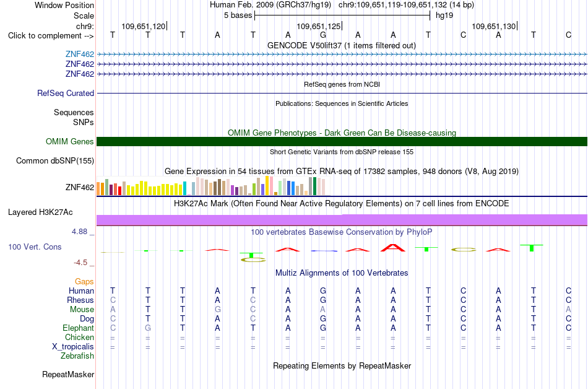This screenshot has width=588, height=389.
Task: Click 'RefSeq genes from NCBI' title
Action: click(x=342, y=84)
